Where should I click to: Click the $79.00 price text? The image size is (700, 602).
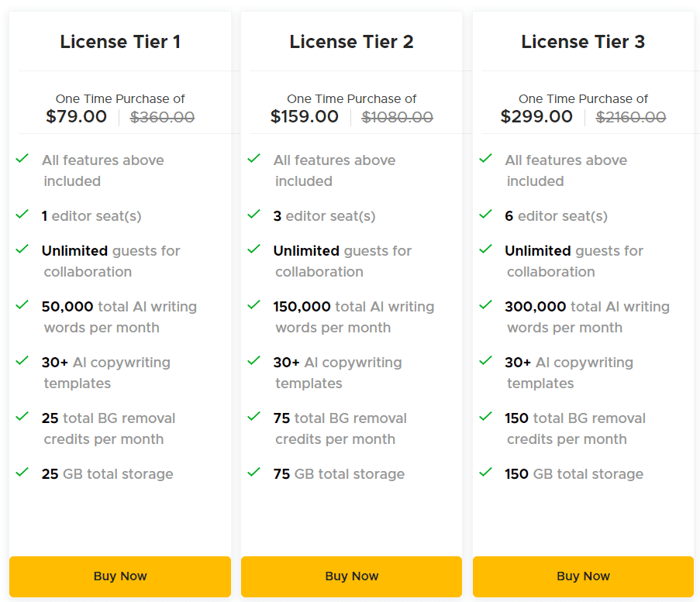point(76,116)
